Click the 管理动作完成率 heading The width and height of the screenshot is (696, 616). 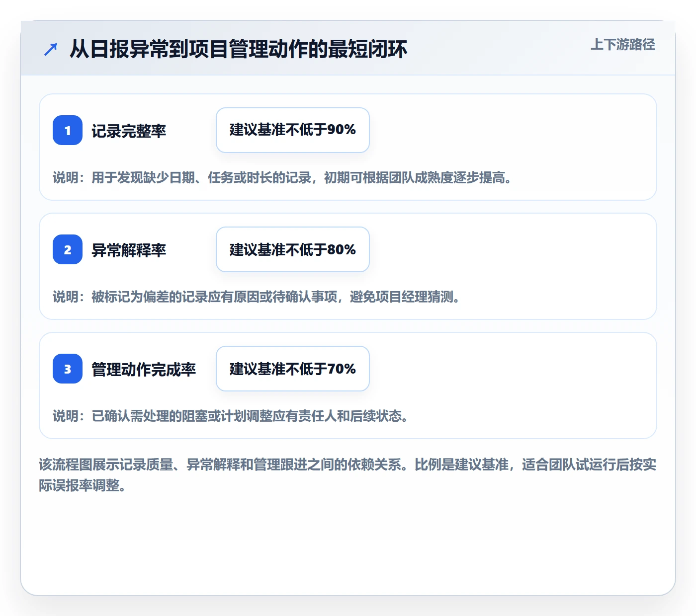click(144, 370)
